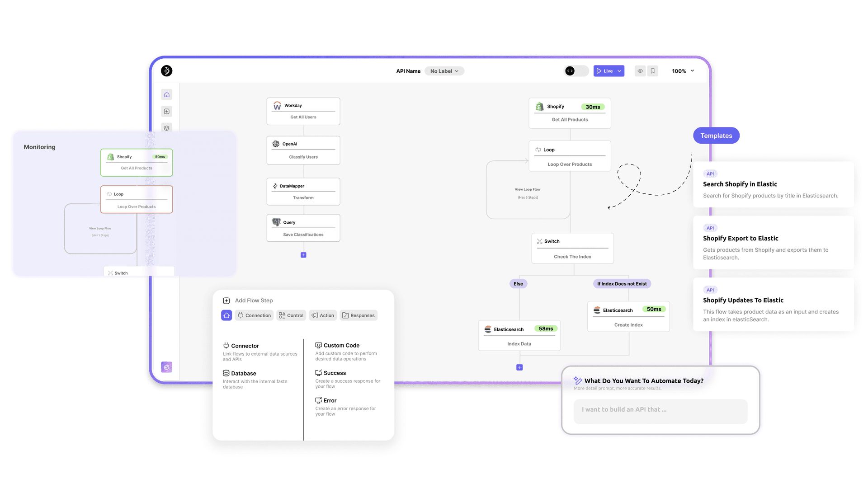Select the Responses tab in Add Flow Step
This screenshot has width=868, height=488.
click(359, 315)
